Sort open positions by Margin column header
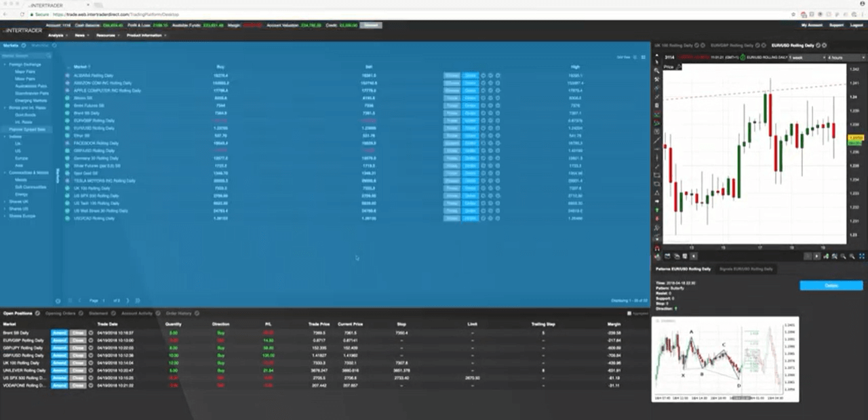Screen dimensions: 868x420 coord(614,324)
